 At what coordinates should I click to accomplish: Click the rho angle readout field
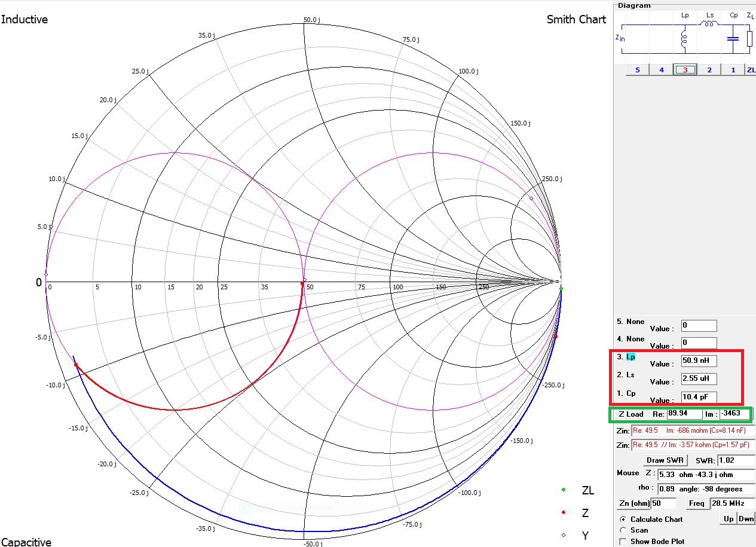[706, 489]
